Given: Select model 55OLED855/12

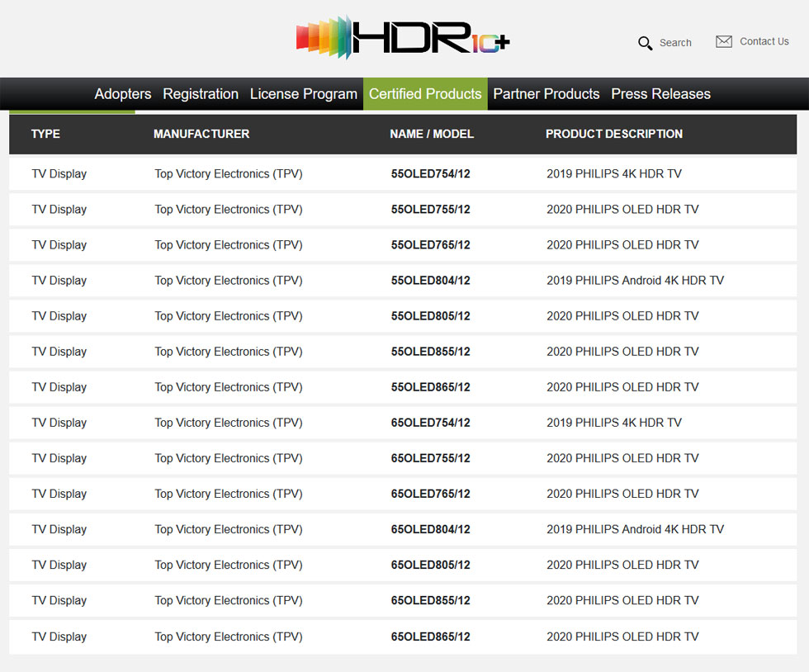Looking at the screenshot, I should 430,352.
